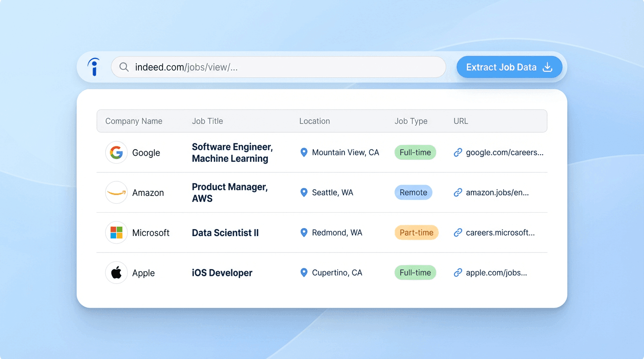Open the careers.microsoft link
This screenshot has width=644, height=359.
coord(500,232)
